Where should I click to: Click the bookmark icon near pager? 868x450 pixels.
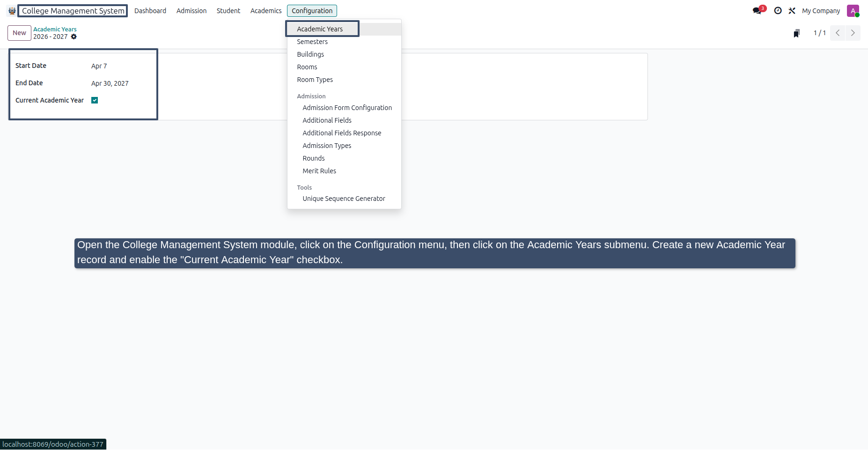pyautogui.click(x=796, y=33)
